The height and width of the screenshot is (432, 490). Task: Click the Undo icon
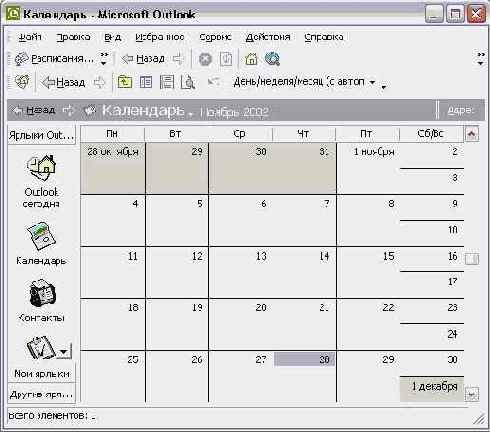(213, 82)
